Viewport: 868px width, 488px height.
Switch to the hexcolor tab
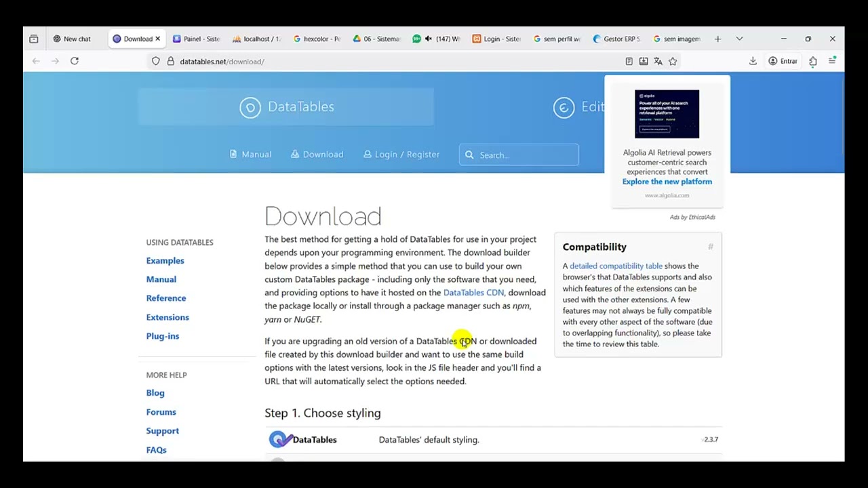coord(317,39)
